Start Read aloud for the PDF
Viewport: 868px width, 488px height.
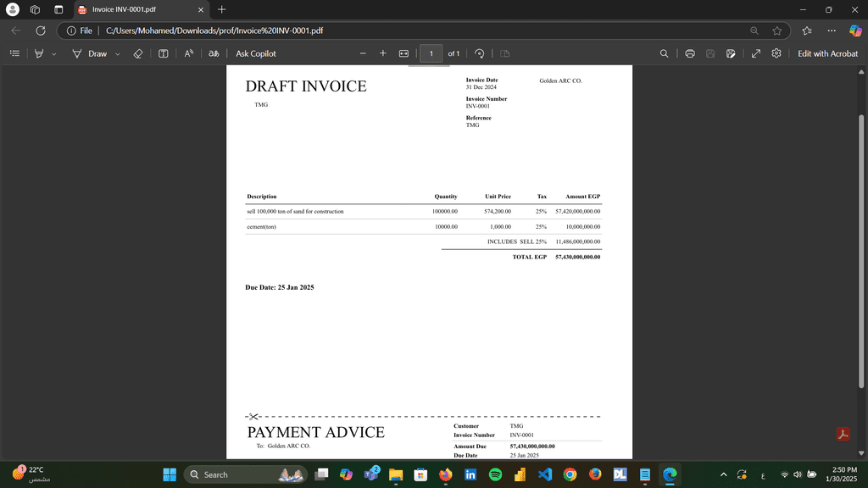(189, 53)
